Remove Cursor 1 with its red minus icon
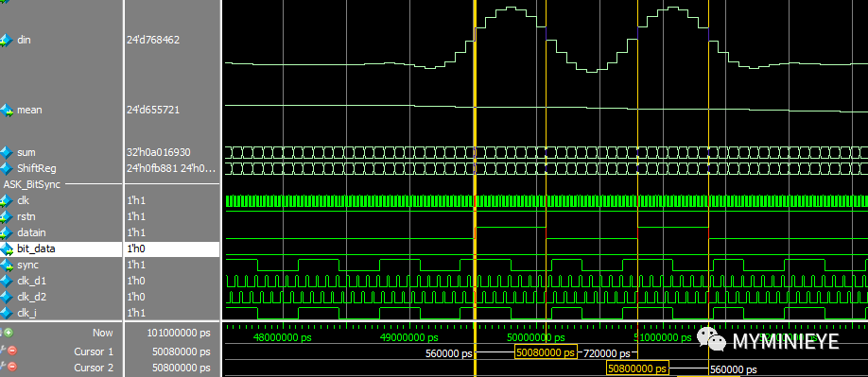 (x=12, y=351)
